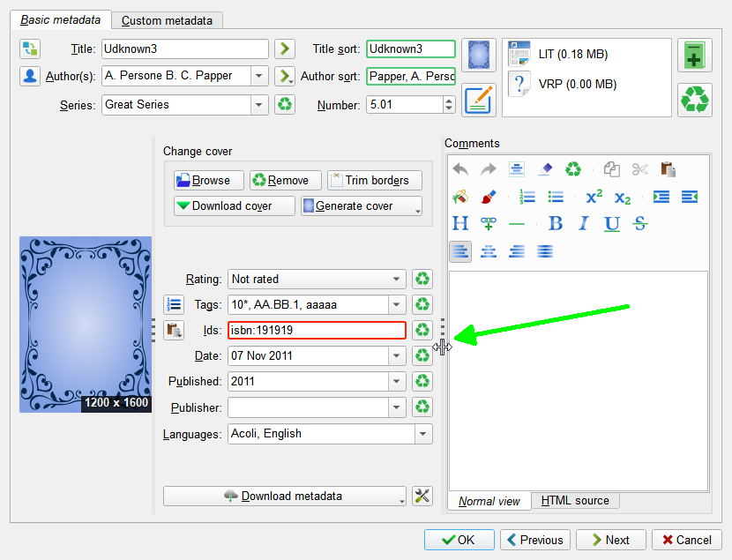Go to Next book
Screen dimensions: 732x560
[x=611, y=540]
